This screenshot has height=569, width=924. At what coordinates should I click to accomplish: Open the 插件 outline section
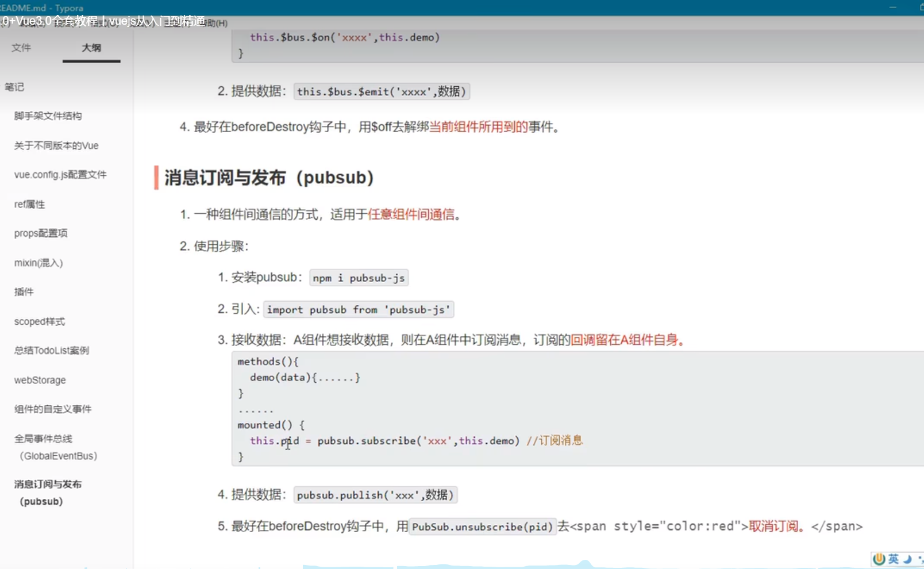[24, 291]
